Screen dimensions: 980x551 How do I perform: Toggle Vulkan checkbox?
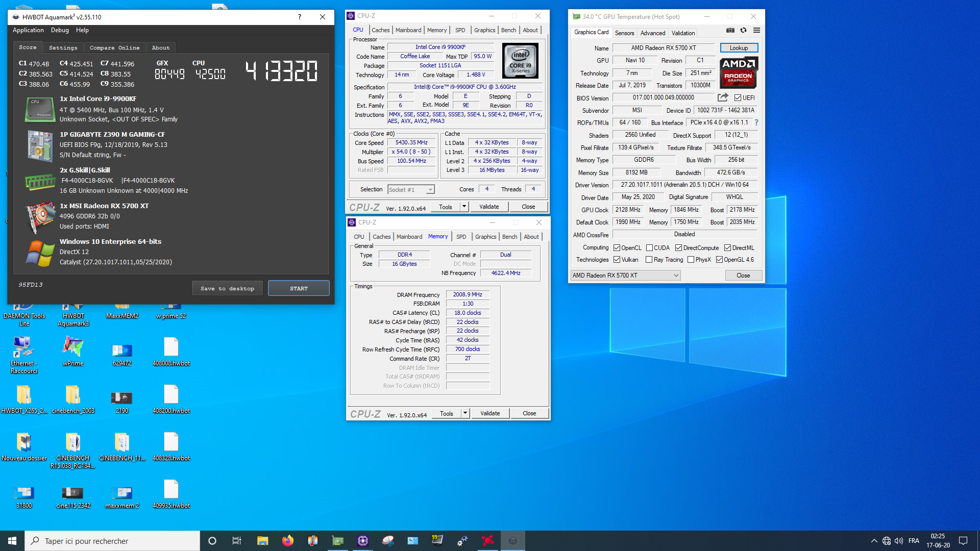coord(617,260)
